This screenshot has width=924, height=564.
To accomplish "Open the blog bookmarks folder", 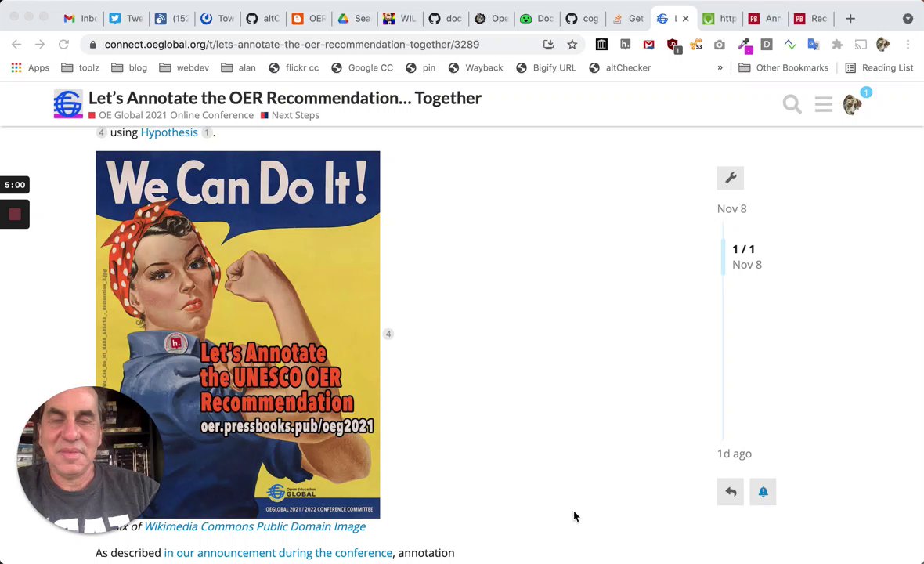I will click(x=130, y=68).
